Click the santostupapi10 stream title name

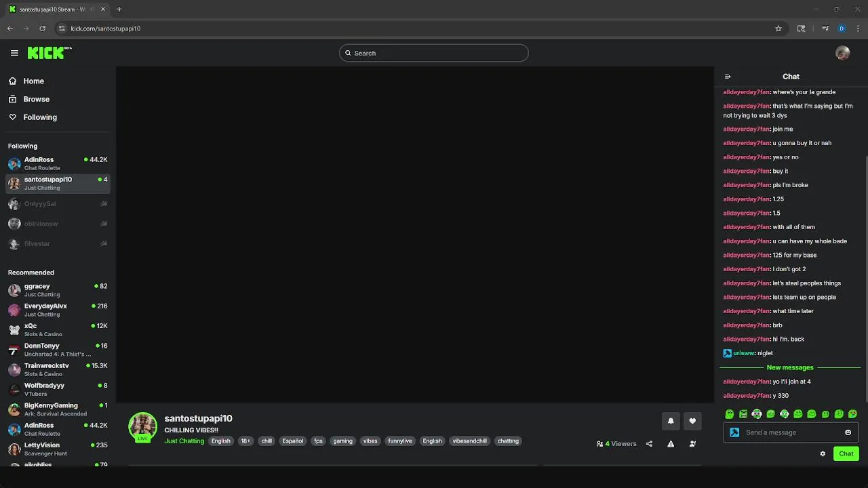(x=198, y=418)
